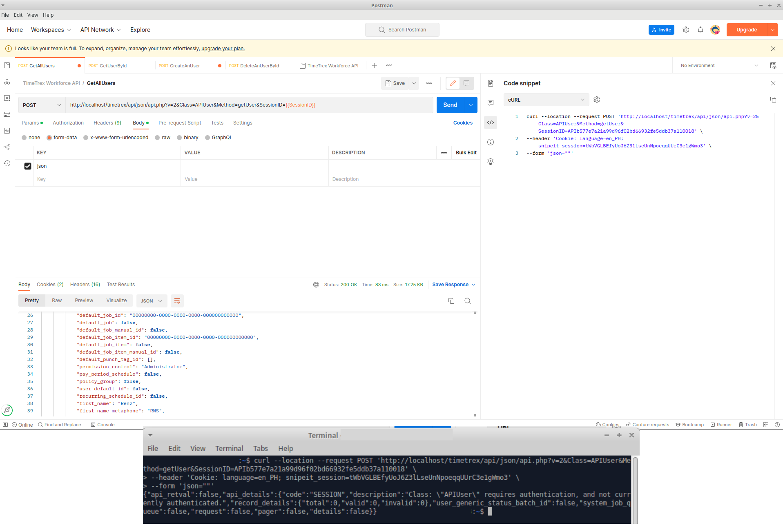The height and width of the screenshot is (532, 783).
Task: Open code snippet settings gear
Action: [597, 100]
